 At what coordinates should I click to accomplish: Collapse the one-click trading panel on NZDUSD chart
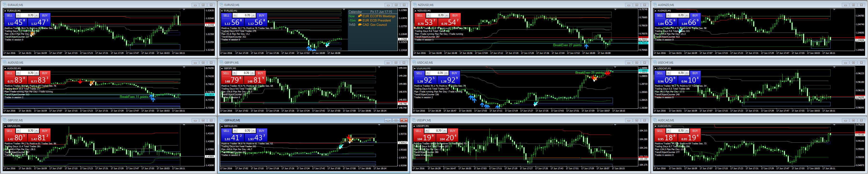416,11
